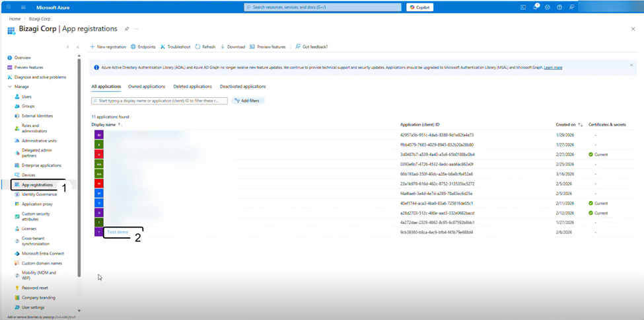Viewport: 644px width, 320px height.
Task: Click the Current status for the 2/11/2026 row
Action: click(x=598, y=203)
